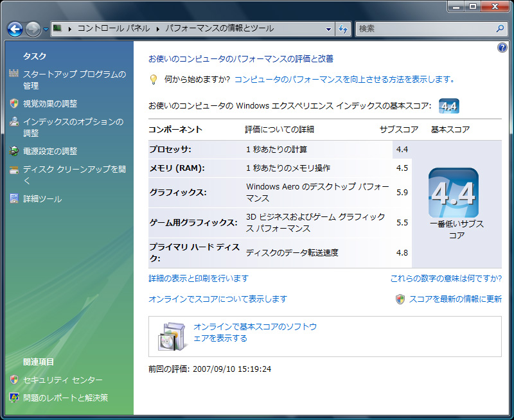Open これらの数字の意味は何ですか? link
This screenshot has height=420, width=514.
coord(446,279)
